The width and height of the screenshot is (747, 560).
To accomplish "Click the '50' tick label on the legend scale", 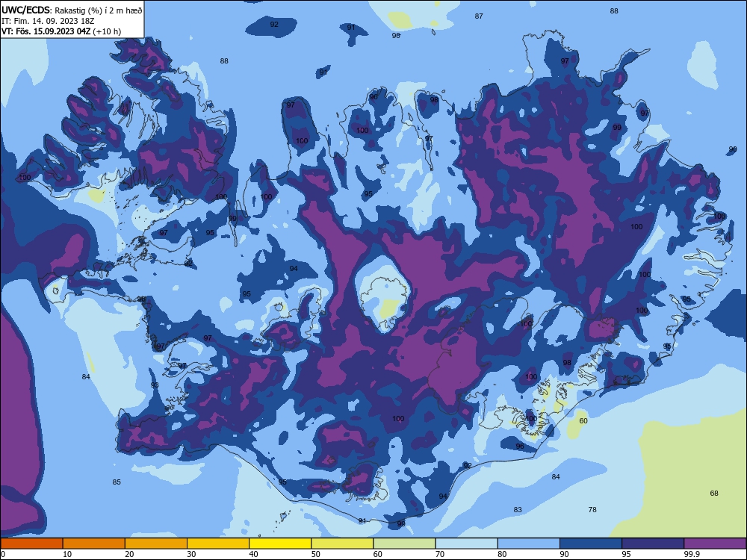I will pos(315,554).
